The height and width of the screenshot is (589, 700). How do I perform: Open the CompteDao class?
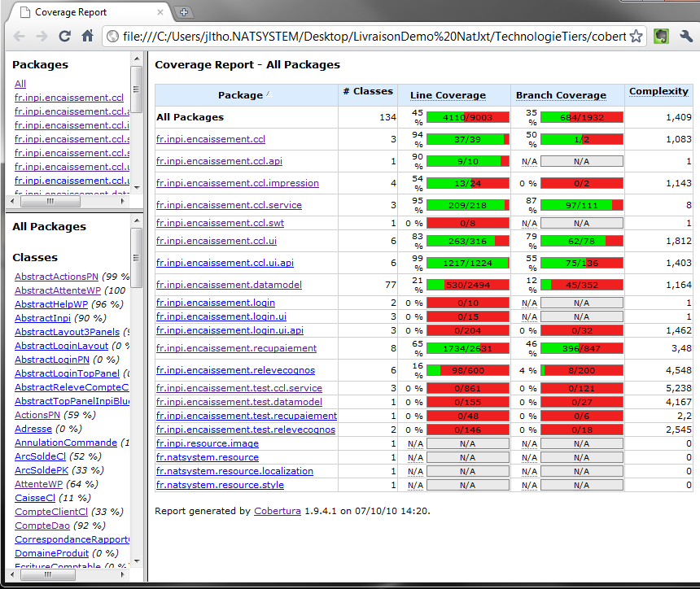coord(42,526)
